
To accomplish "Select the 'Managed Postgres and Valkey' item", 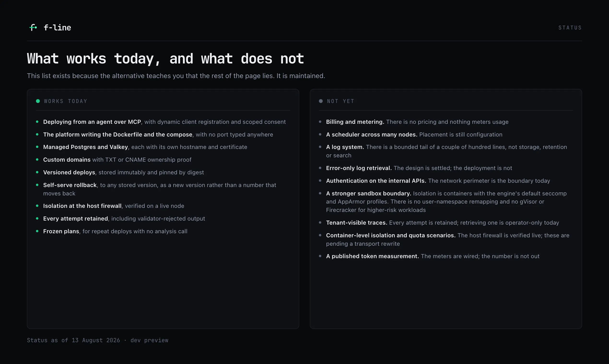I will (85, 147).
